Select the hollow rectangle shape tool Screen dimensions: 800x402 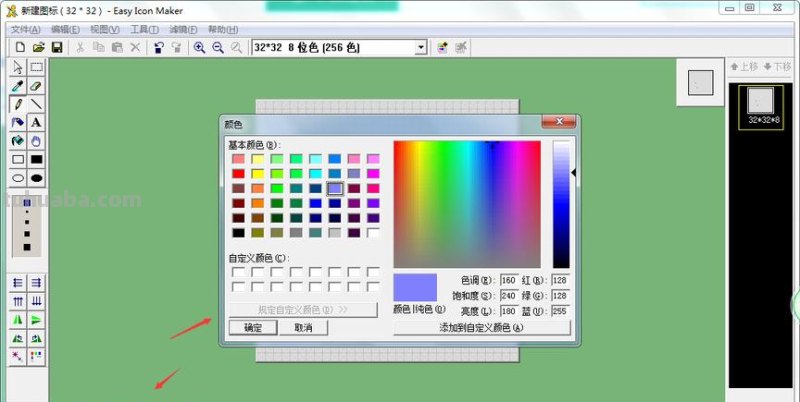click(18, 159)
